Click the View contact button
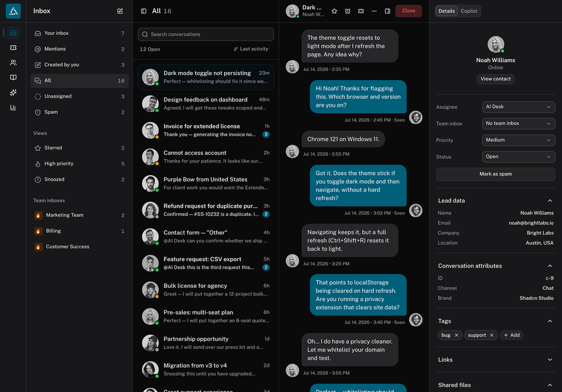 [x=495, y=79]
